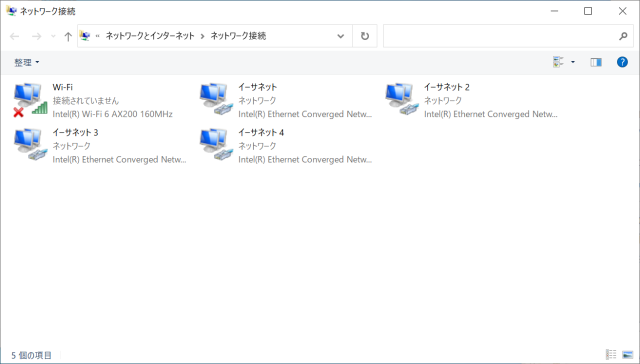Select the イーサネット 2 adapter icon
Viewport: 640px width, 364px height.
(402, 100)
